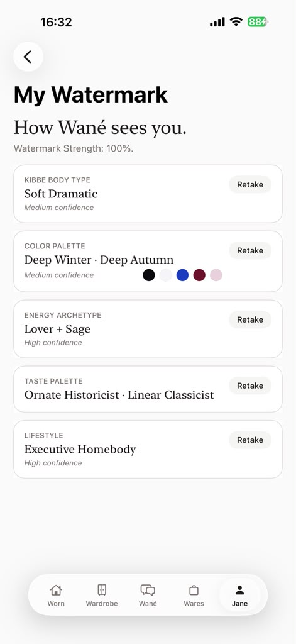The width and height of the screenshot is (296, 644).
Task: Retake the Lifestyle assessment
Action: 250,440
